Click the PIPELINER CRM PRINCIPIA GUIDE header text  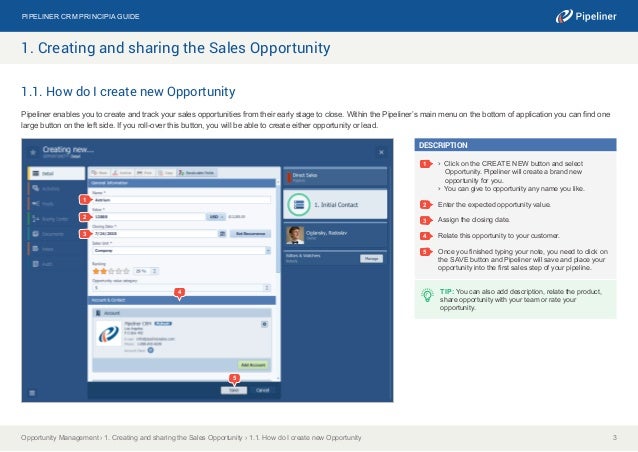click(x=80, y=16)
